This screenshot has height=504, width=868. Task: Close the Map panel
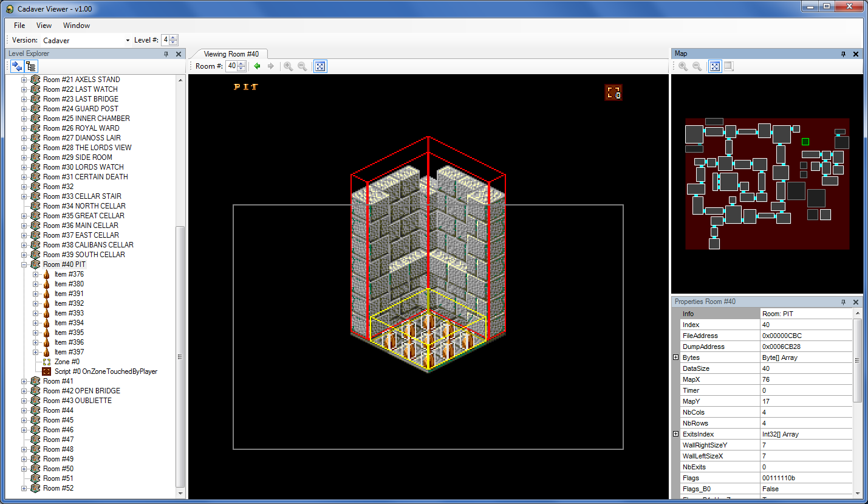856,54
